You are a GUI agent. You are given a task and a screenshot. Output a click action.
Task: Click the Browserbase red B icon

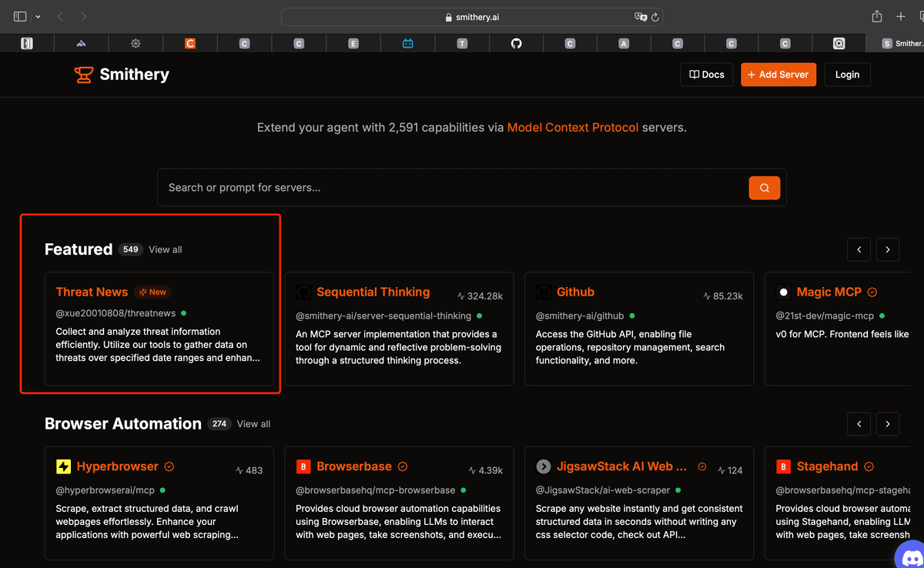pos(303,466)
